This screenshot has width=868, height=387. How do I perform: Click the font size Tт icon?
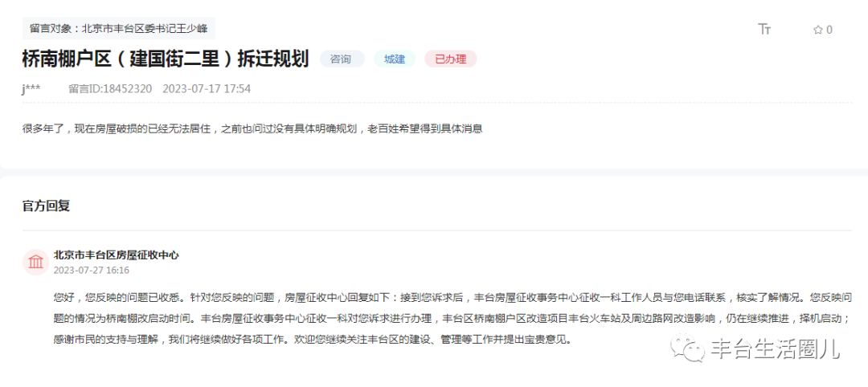[764, 30]
